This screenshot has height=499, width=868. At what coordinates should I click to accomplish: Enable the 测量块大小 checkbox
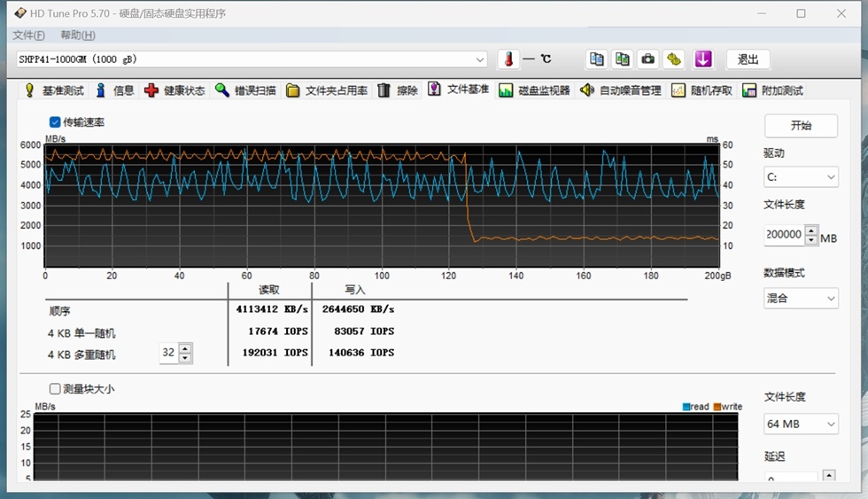(x=55, y=389)
